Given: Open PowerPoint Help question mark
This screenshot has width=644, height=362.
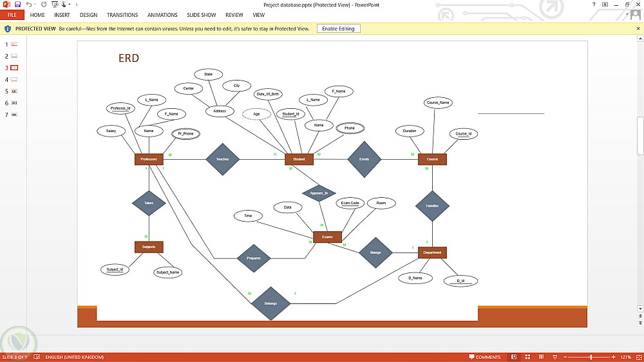Looking at the screenshot, I should 594,5.
